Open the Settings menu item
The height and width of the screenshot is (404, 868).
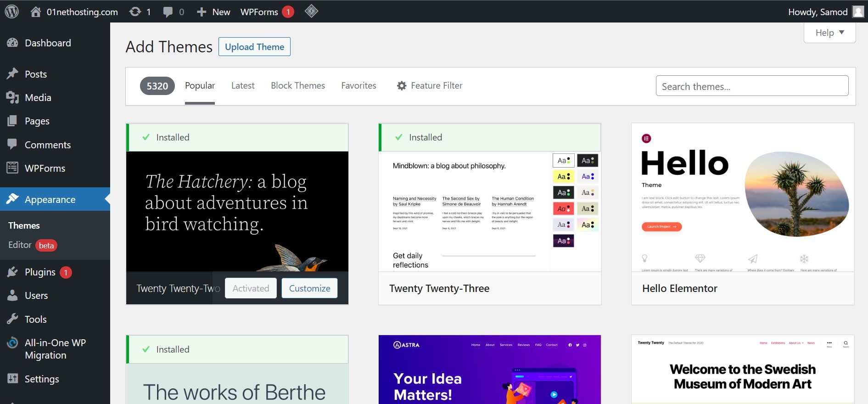point(42,379)
